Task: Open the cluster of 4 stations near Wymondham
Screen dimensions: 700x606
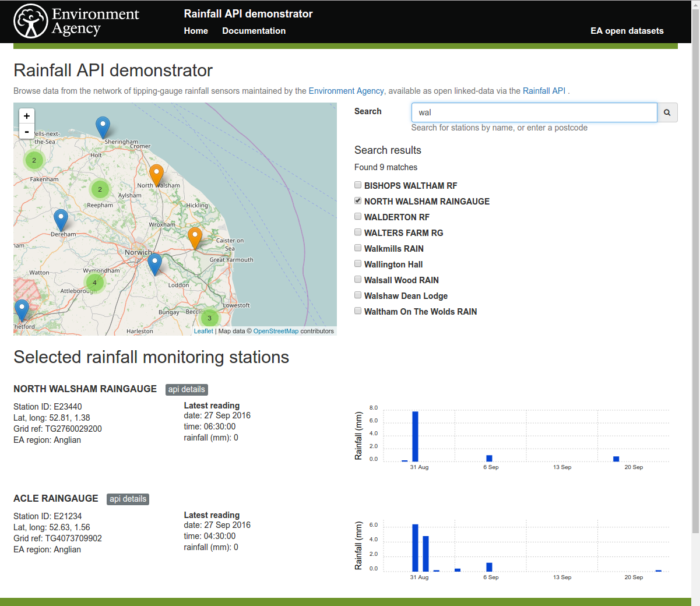Action: [94, 282]
